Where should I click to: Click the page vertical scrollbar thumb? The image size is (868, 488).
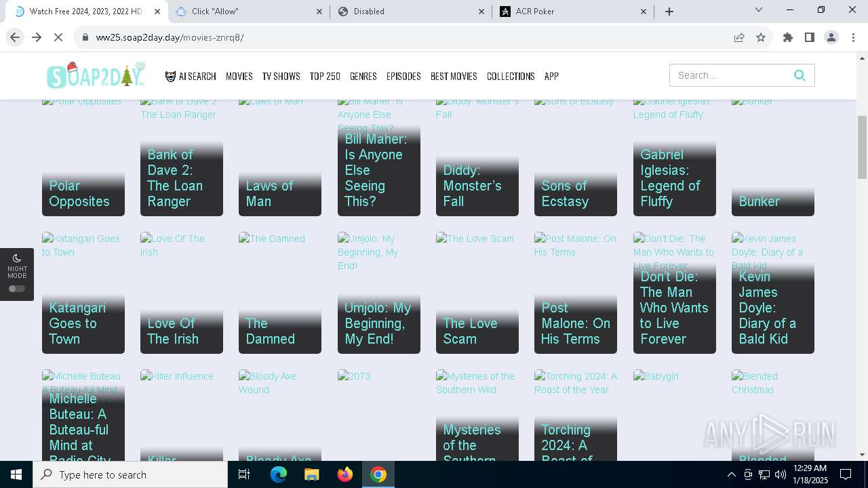click(862, 146)
